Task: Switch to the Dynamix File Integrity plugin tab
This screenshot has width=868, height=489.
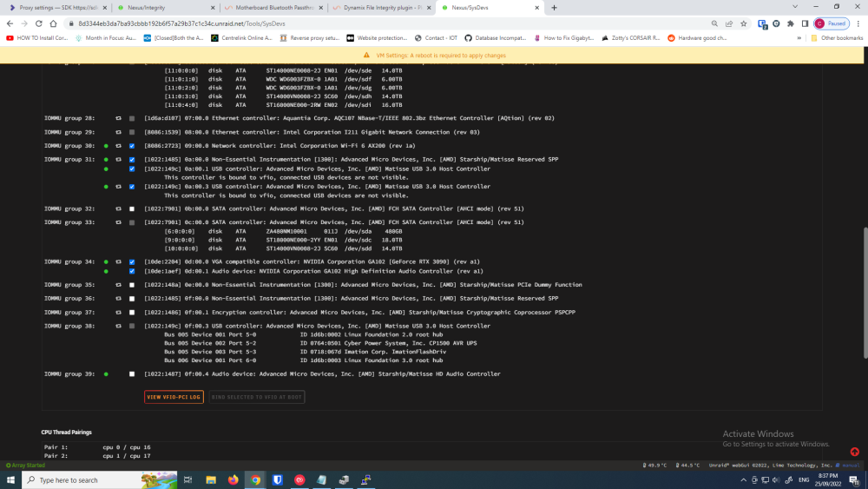Action: 381,8
